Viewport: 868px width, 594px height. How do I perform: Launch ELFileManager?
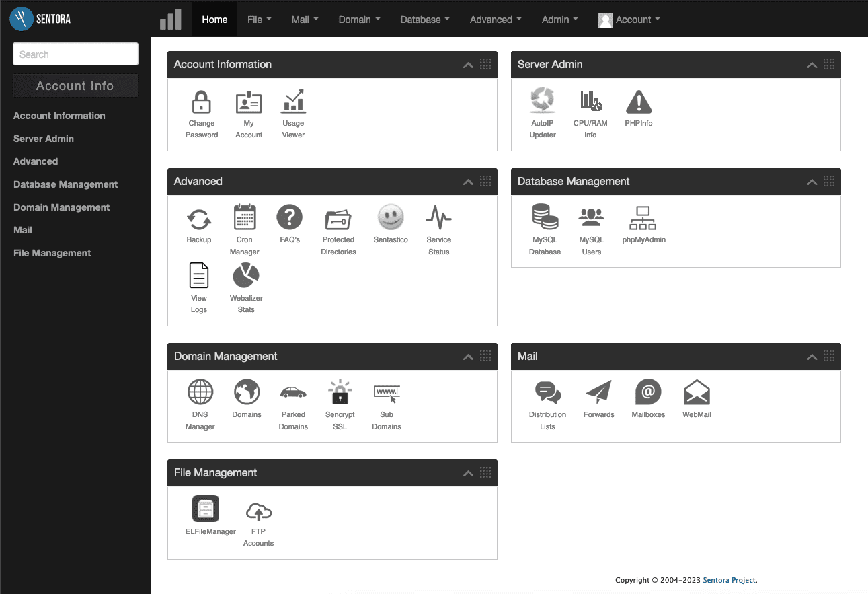[x=206, y=509]
